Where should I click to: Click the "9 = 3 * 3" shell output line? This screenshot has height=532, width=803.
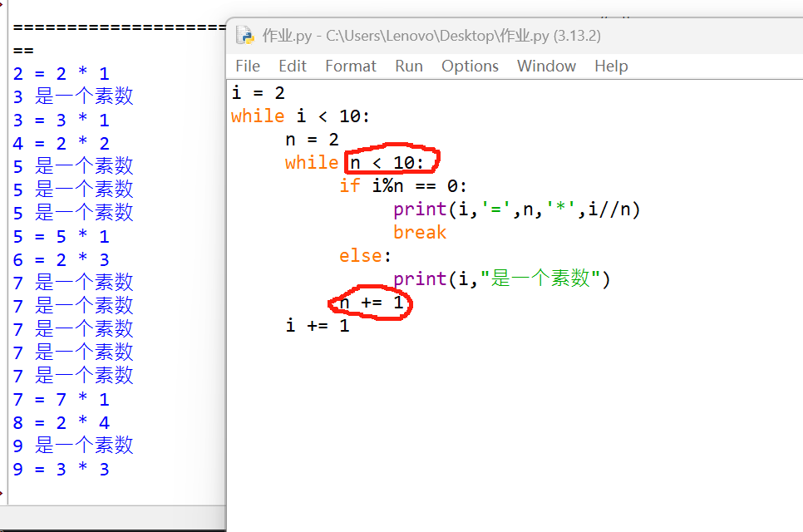click(x=61, y=469)
